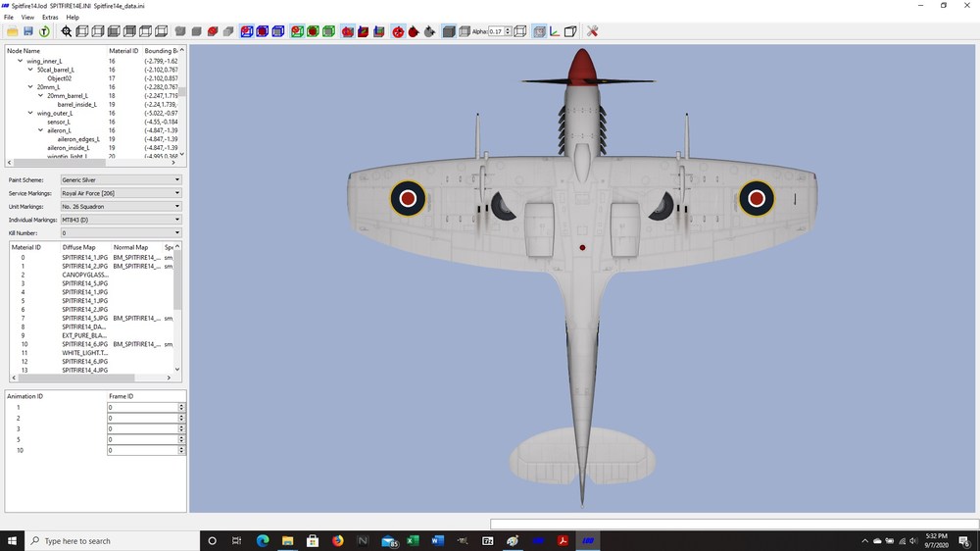980x551 pixels.
Task: Collapse the wing_outer_L tree node
Action: [30, 113]
